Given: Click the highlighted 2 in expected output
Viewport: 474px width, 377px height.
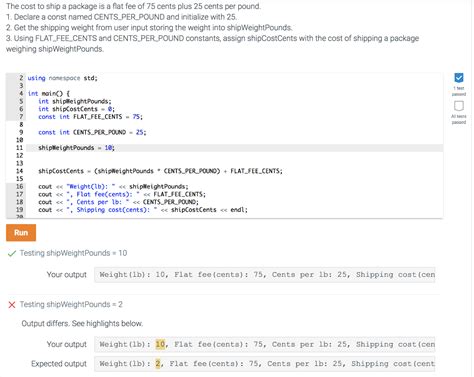Looking at the screenshot, I should (x=158, y=363).
